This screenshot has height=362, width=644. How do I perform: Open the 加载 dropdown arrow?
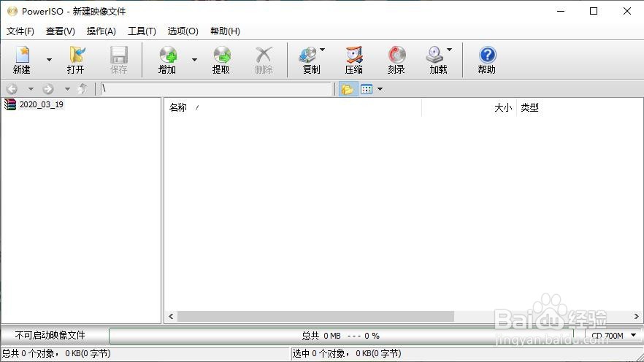449,49
